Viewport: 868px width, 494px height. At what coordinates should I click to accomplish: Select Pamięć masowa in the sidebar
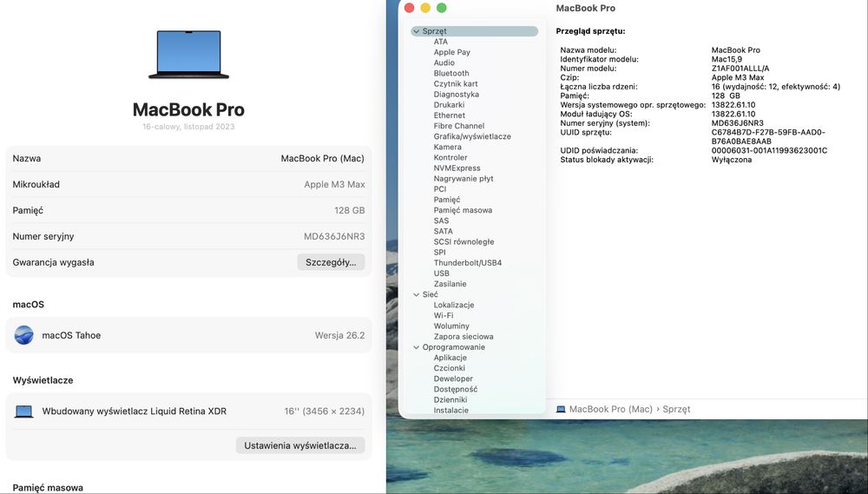[x=463, y=210]
